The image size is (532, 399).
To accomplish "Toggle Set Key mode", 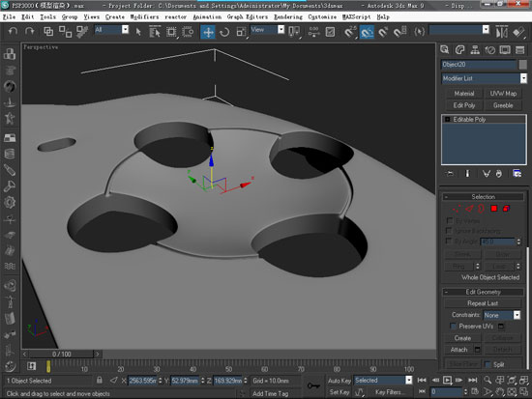I will pos(340,392).
